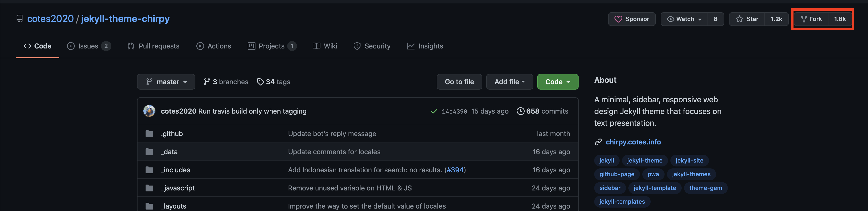Select the jekyll-site topic tag
The width and height of the screenshot is (868, 211).
(x=689, y=160)
